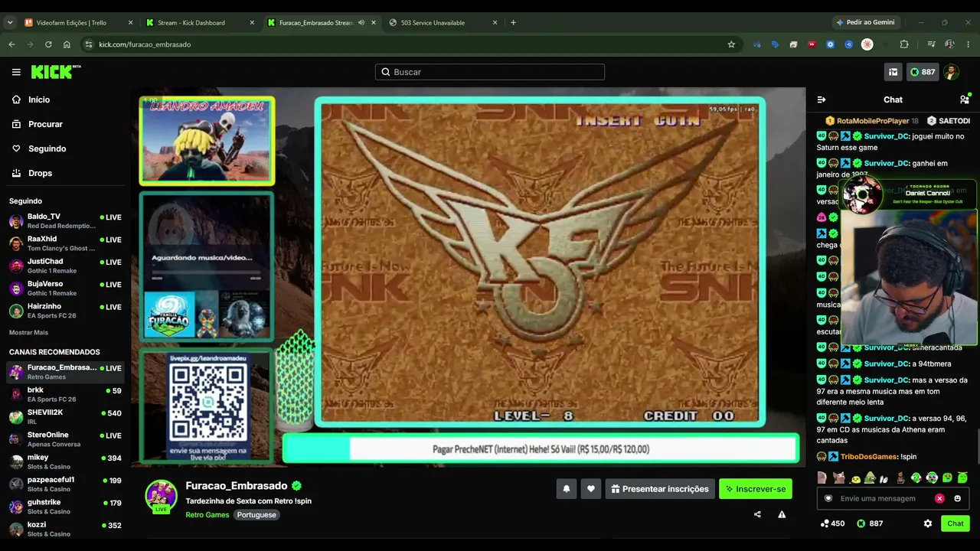Open the emoji picker in chat input
This screenshot has width=980, height=551.
click(957, 498)
